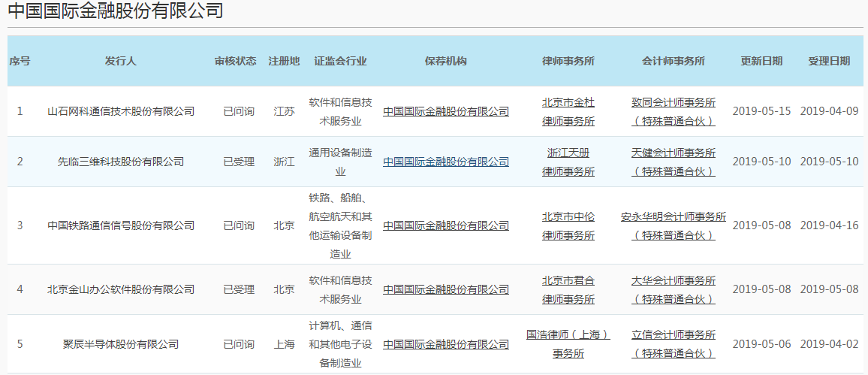
Task: Click status 已受理 in 北京金山办公软件 row
Action: tap(239, 289)
